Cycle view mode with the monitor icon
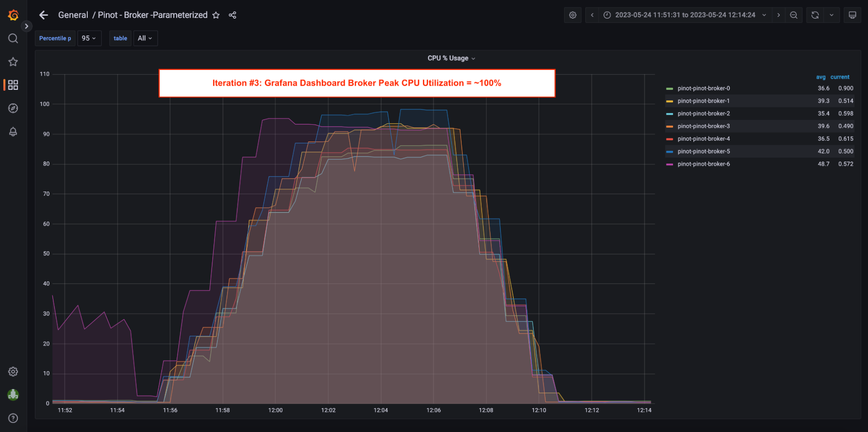 (x=852, y=15)
